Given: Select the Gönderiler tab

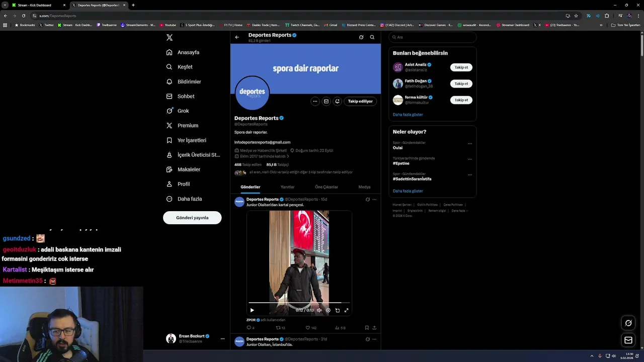Looking at the screenshot, I should (250, 187).
